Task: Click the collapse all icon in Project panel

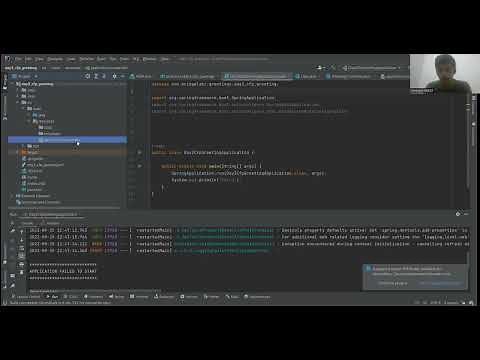Action: [x=104, y=76]
